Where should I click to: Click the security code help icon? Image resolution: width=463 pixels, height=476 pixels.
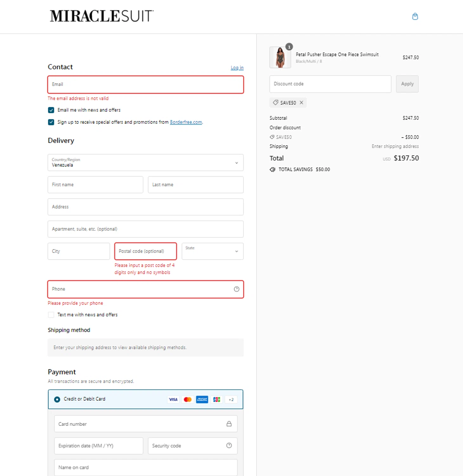click(229, 446)
